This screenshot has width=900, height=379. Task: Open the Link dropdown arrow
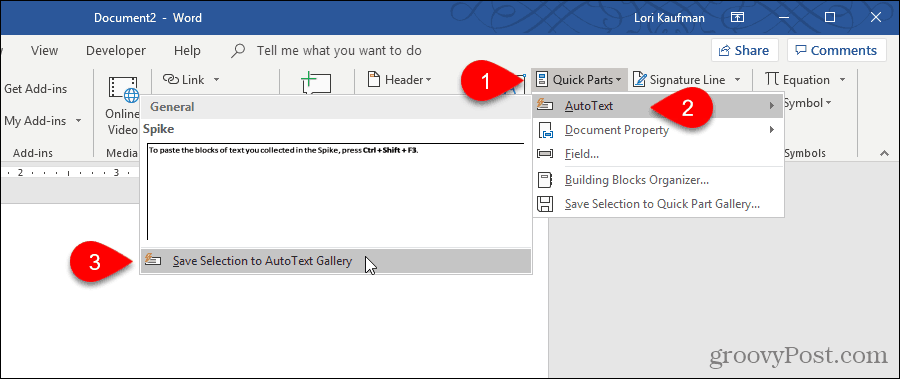pos(216,80)
